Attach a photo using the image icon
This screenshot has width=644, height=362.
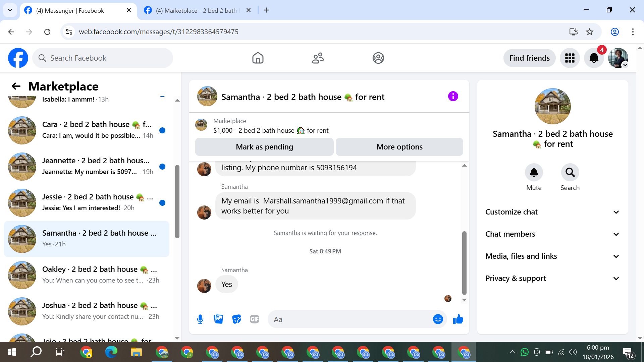(x=218, y=319)
